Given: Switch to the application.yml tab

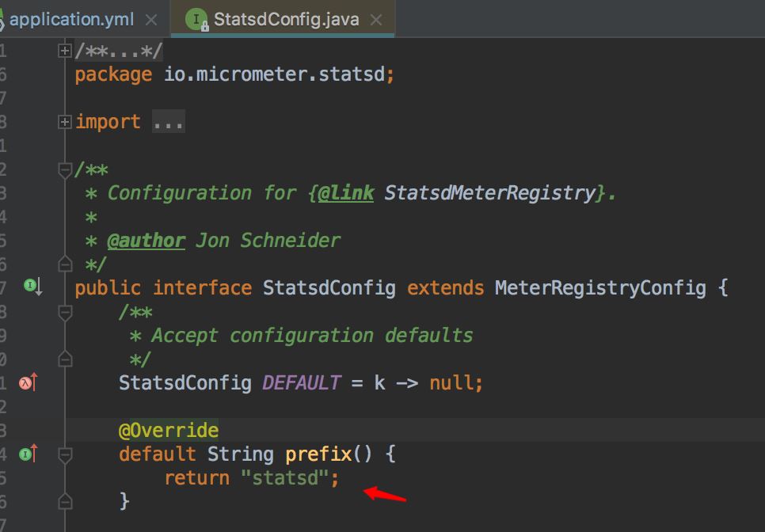Looking at the screenshot, I should 71,20.
